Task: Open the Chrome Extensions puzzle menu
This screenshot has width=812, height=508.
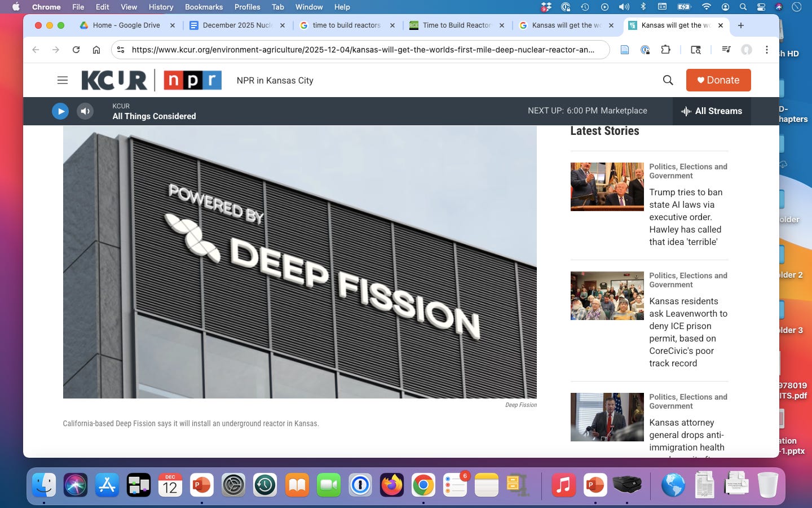Action: coord(666,50)
